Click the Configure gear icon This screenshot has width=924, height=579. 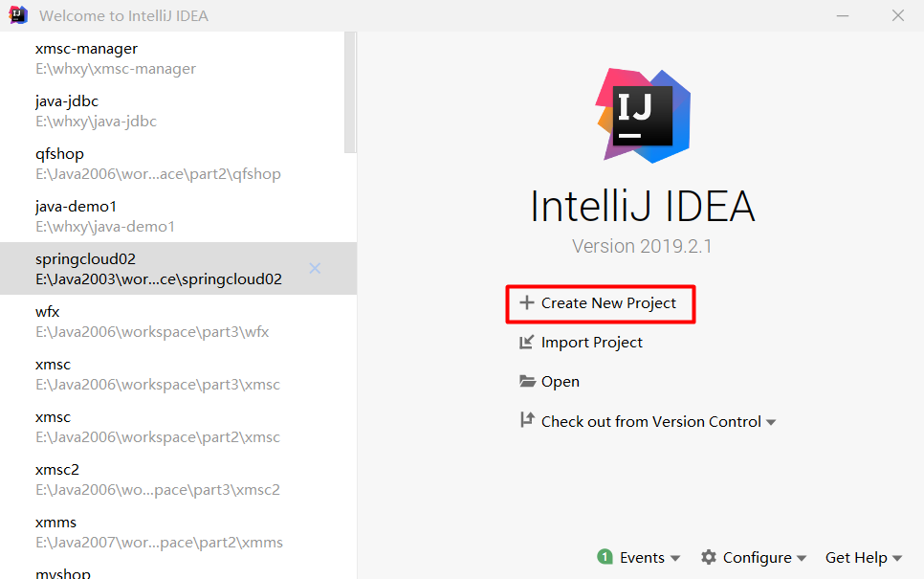pyautogui.click(x=709, y=557)
